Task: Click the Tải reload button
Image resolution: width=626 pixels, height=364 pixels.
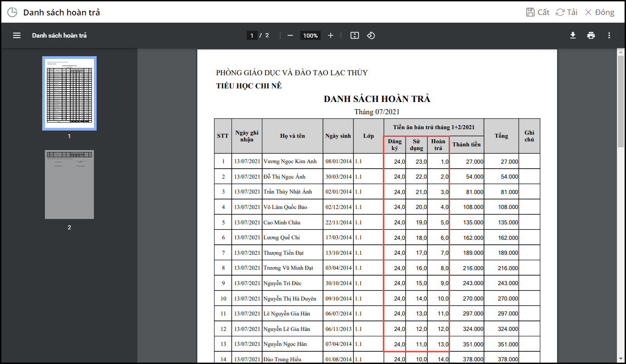Action: (567, 12)
